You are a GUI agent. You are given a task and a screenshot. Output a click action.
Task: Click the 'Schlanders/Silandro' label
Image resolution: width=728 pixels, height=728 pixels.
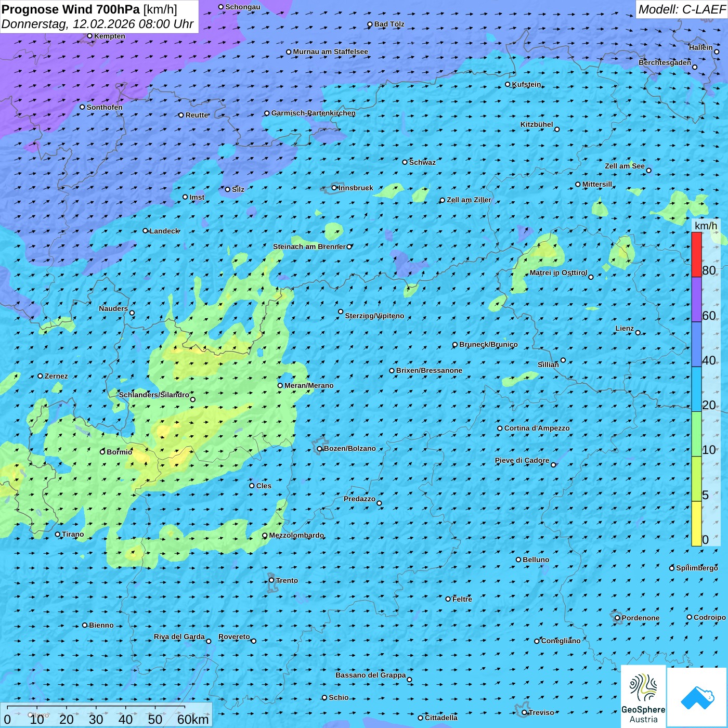pyautogui.click(x=154, y=395)
